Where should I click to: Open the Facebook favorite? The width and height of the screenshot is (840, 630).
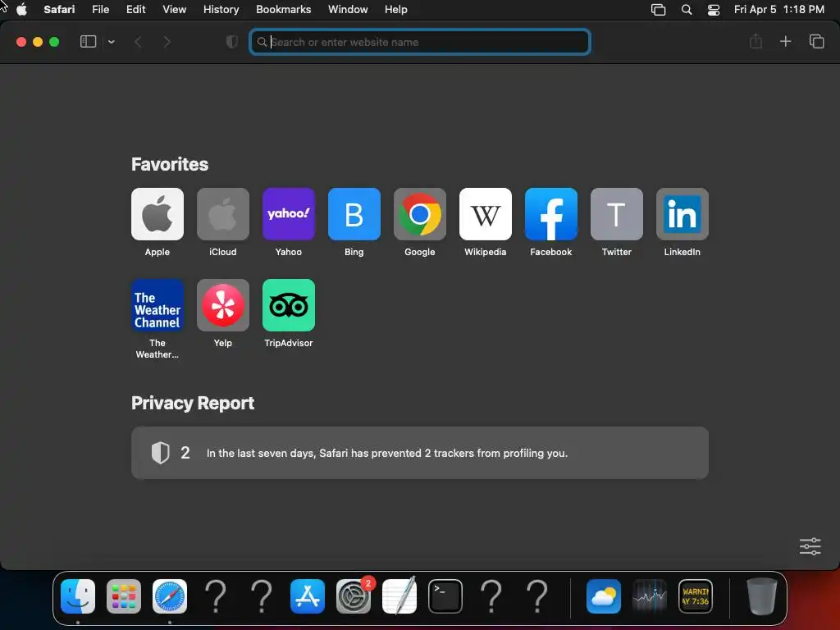[x=550, y=214]
